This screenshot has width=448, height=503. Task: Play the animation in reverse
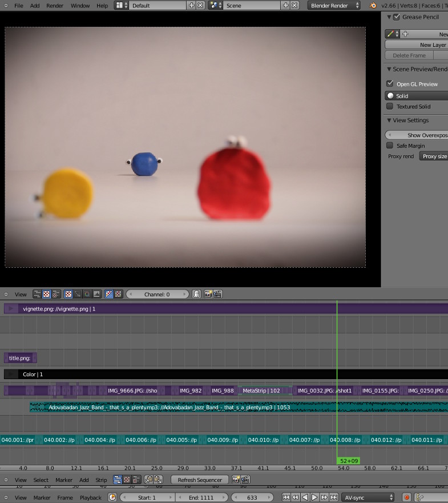pyautogui.click(x=305, y=497)
